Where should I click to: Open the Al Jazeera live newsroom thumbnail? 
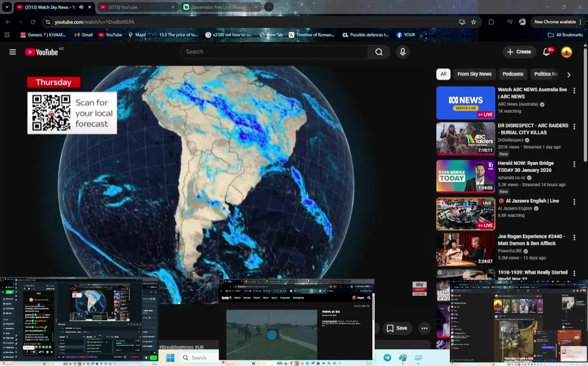[466, 213]
